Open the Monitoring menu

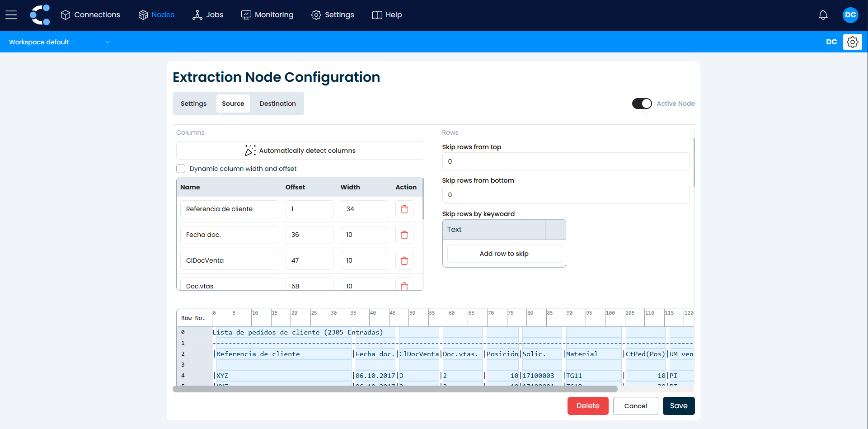(x=267, y=15)
